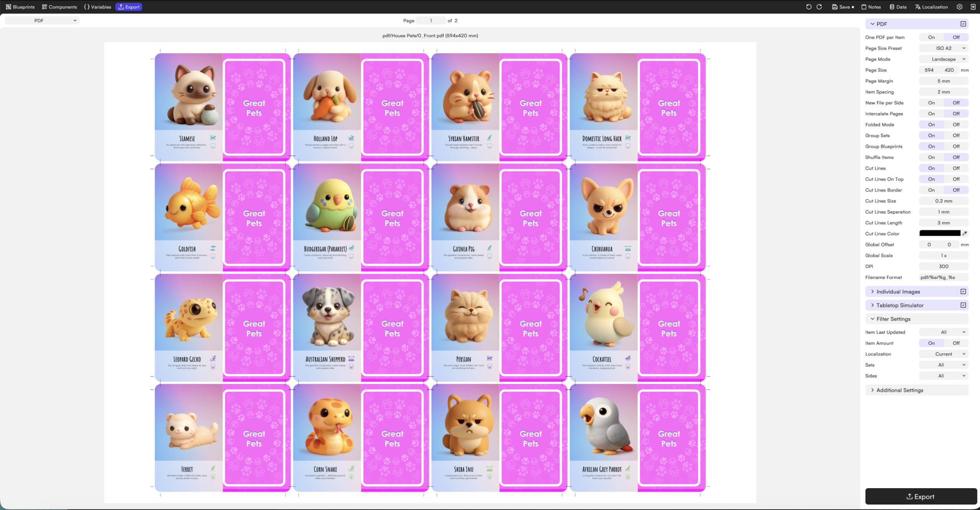Click the Save button

click(x=843, y=7)
